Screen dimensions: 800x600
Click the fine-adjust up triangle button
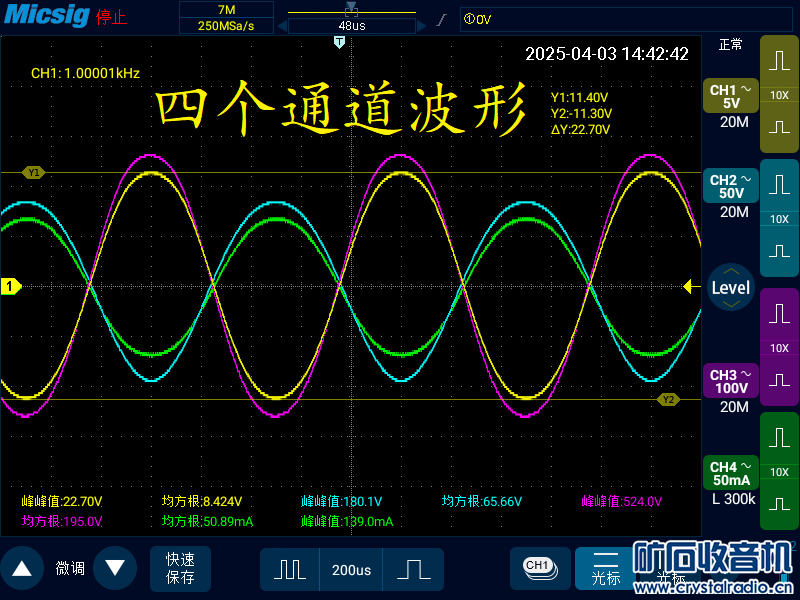pyautogui.click(x=22, y=568)
